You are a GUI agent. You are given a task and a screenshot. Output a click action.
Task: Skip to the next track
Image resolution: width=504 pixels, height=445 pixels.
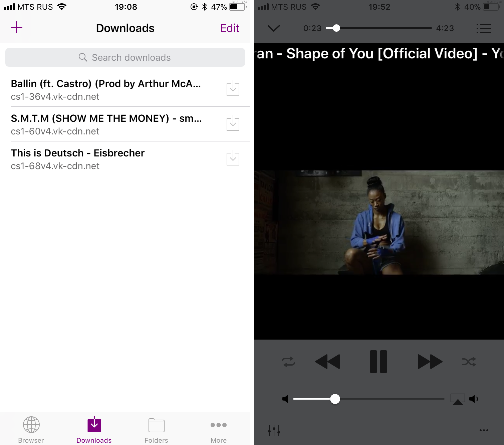(x=430, y=362)
